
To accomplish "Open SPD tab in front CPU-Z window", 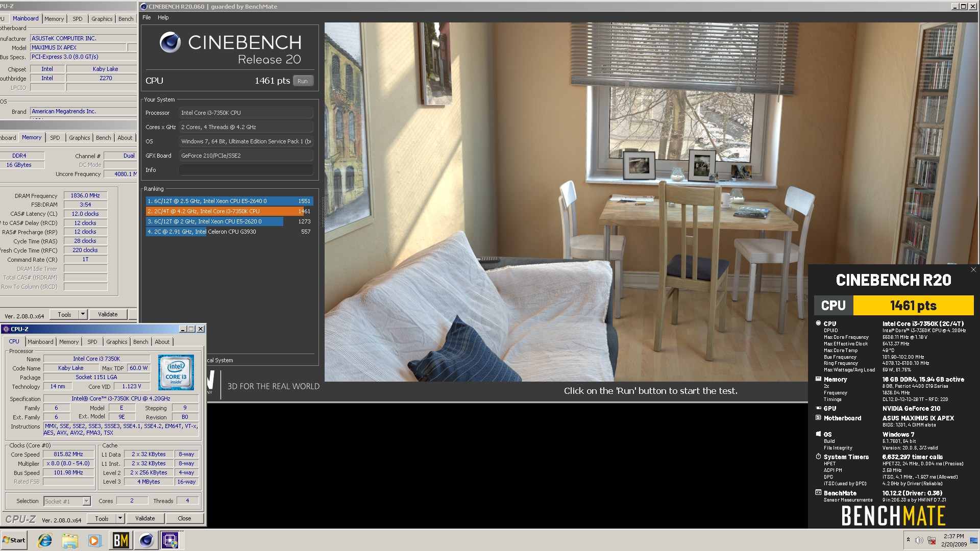I will 92,342.
